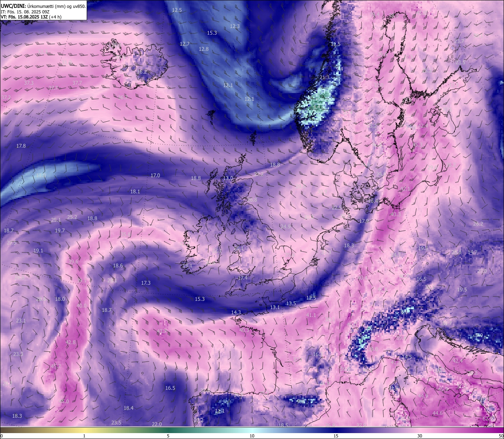
Task: Click the colorbar tick label "5"
Action: pos(168,436)
